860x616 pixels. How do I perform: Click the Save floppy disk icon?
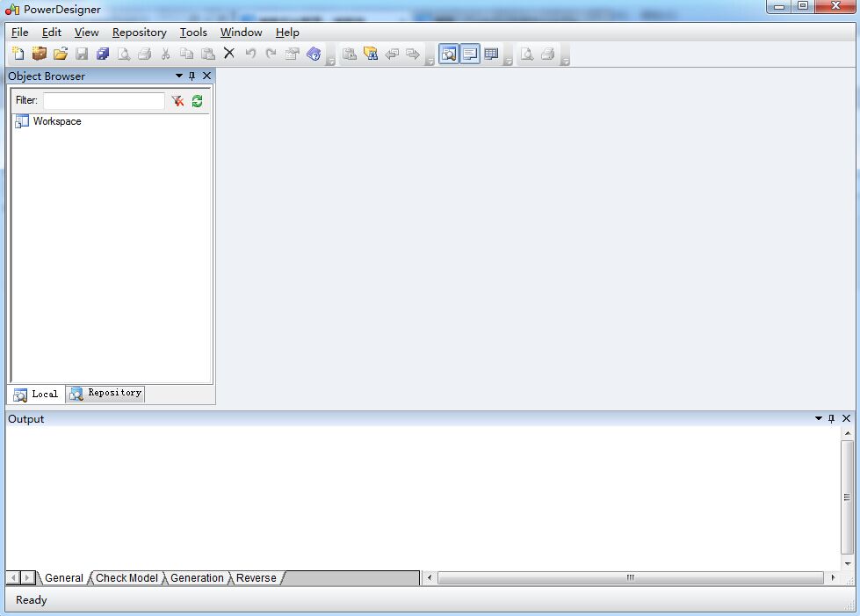(82, 54)
